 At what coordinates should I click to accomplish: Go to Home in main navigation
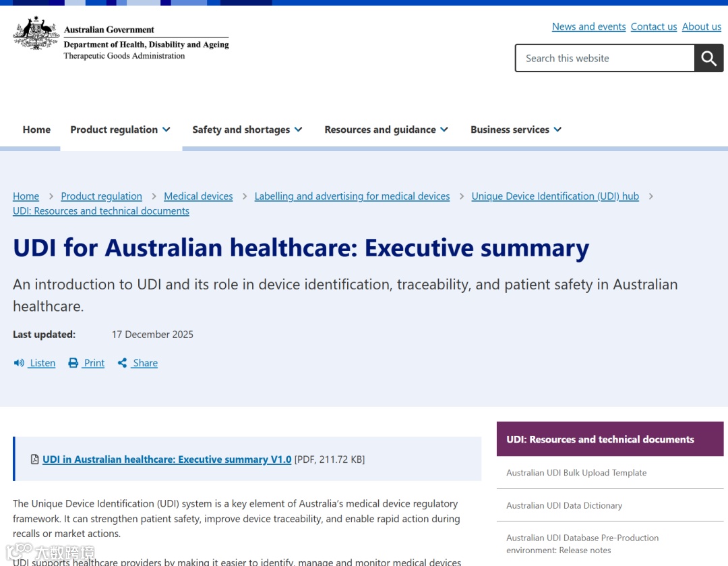[36, 130]
